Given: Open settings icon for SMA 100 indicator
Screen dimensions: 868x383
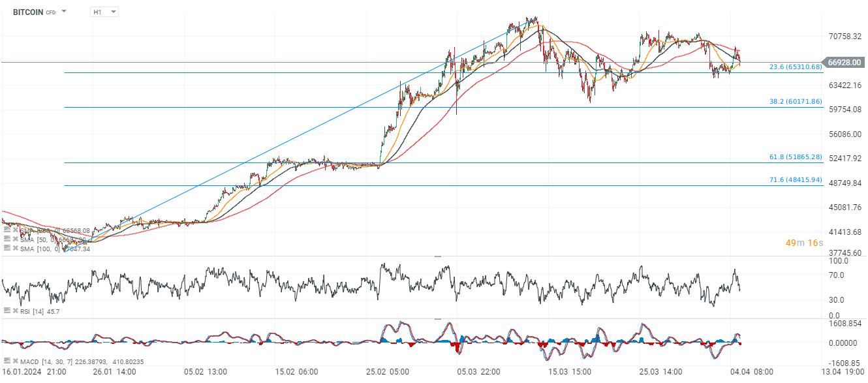Looking at the screenshot, I should click(x=7, y=249).
